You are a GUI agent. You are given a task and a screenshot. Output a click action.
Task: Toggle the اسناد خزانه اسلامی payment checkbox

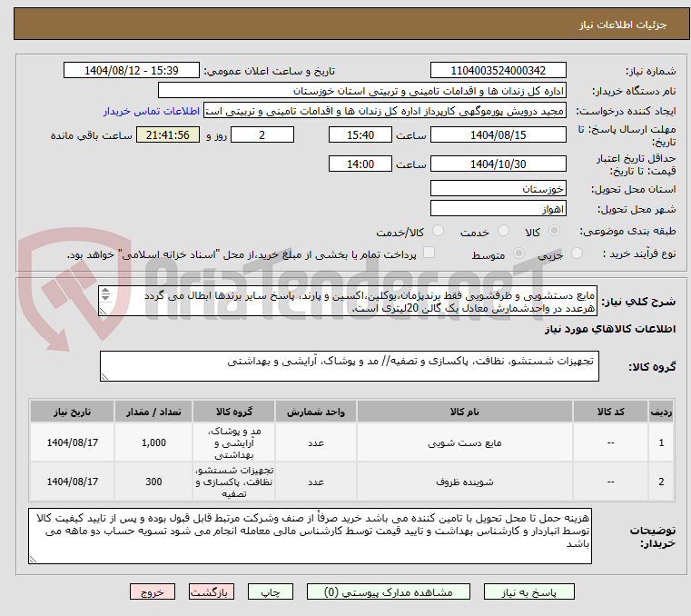point(429,253)
